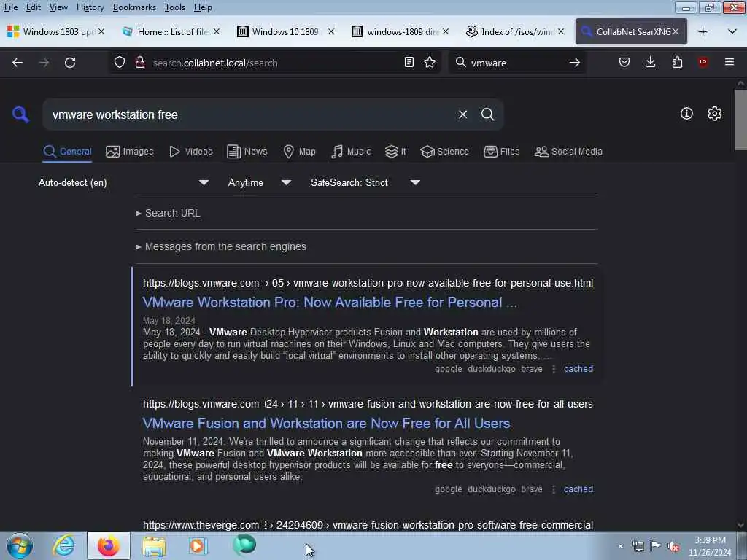Open the Anytime time range dropdown

(259, 182)
